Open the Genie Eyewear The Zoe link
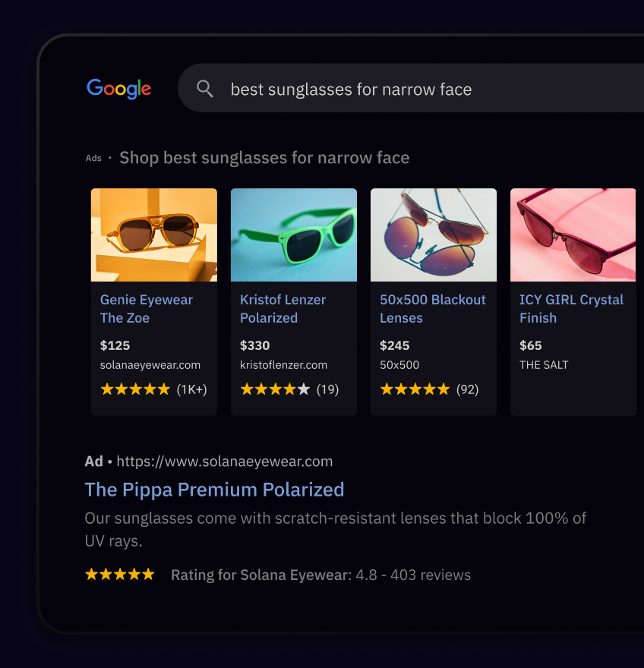The image size is (644, 668). click(x=147, y=309)
